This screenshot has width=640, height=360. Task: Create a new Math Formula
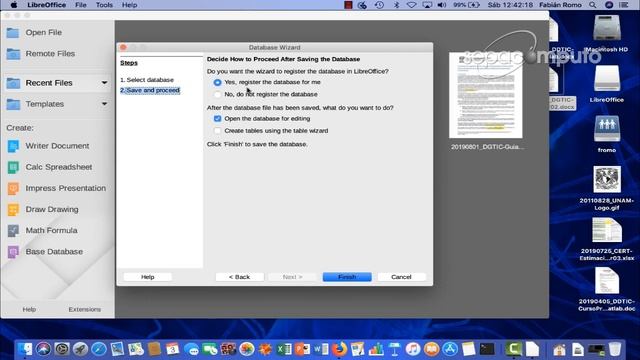pos(51,231)
